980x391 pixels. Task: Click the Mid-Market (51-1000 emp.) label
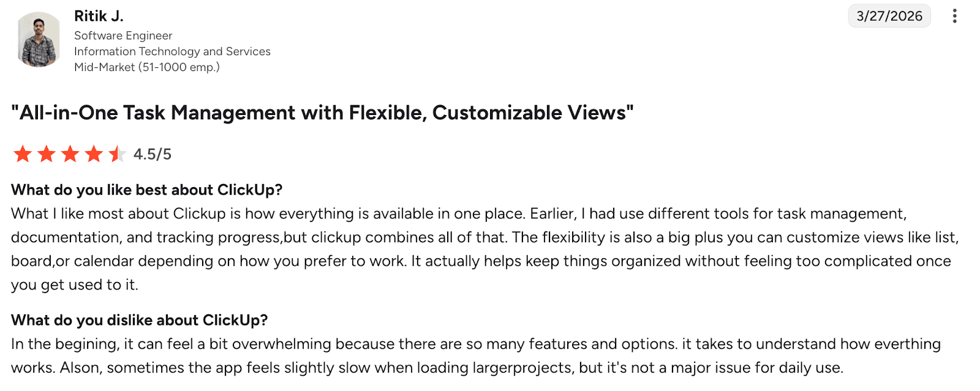click(x=147, y=67)
